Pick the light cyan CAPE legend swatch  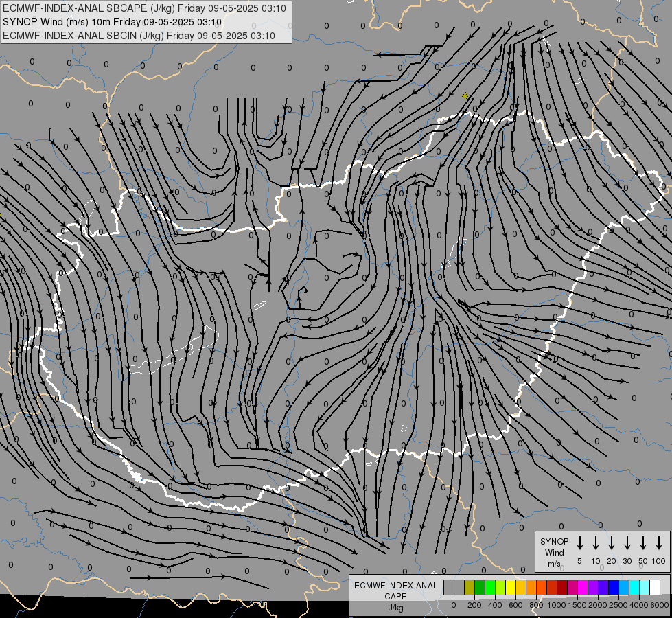pos(644,587)
